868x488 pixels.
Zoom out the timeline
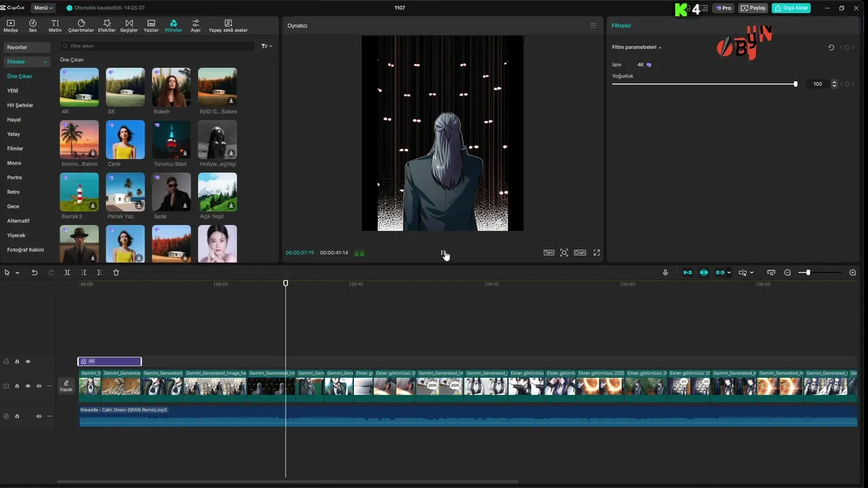pos(787,272)
